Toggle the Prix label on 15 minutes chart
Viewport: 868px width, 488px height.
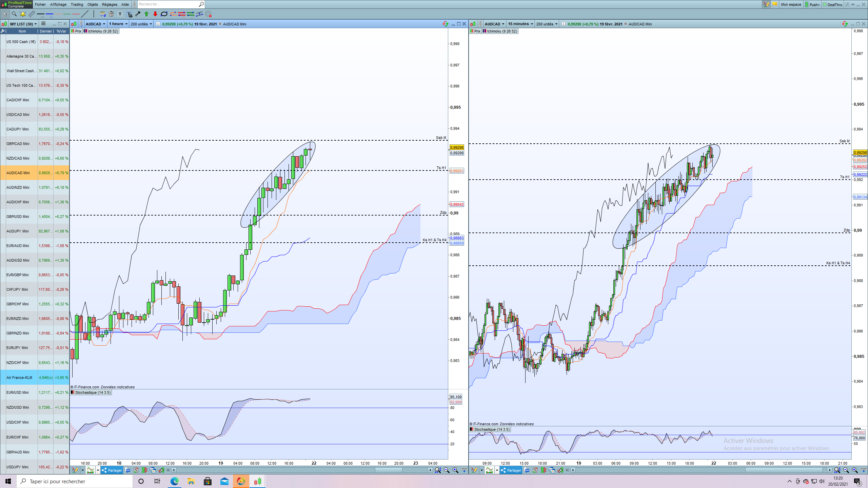point(475,31)
